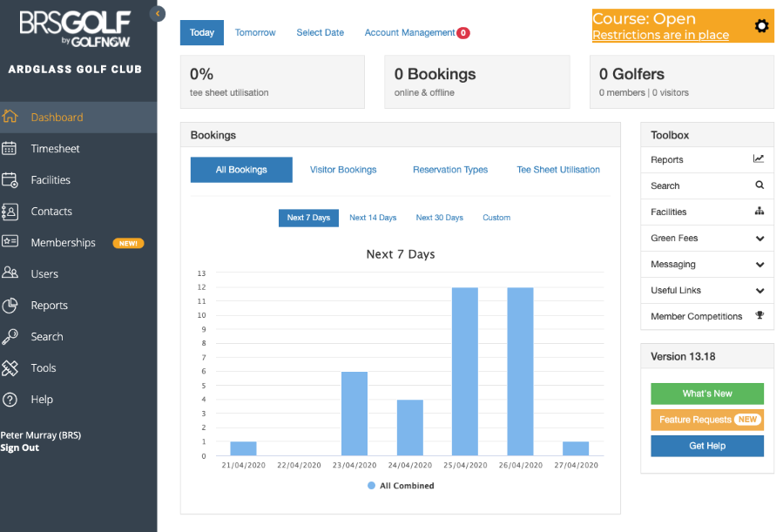
Task: Open Feature Requests button
Action: click(707, 420)
